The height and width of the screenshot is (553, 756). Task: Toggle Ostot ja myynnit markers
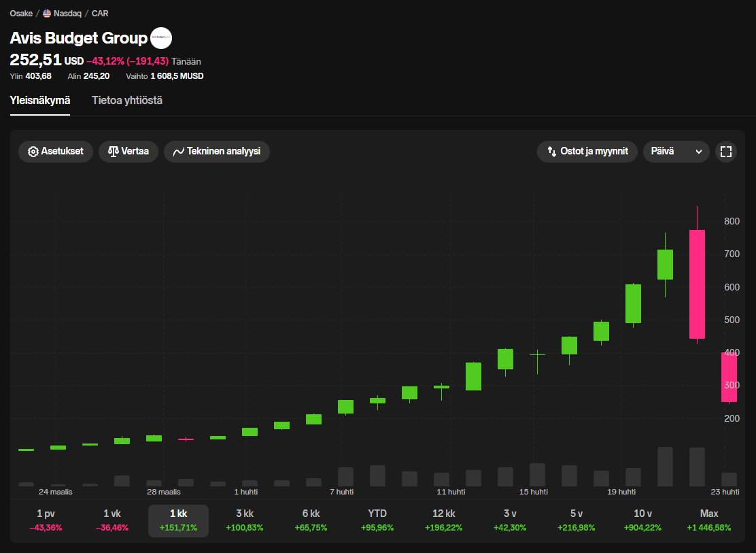click(x=587, y=152)
